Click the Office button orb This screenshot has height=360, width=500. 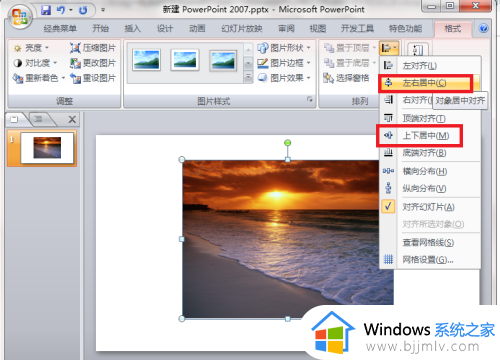point(19,17)
